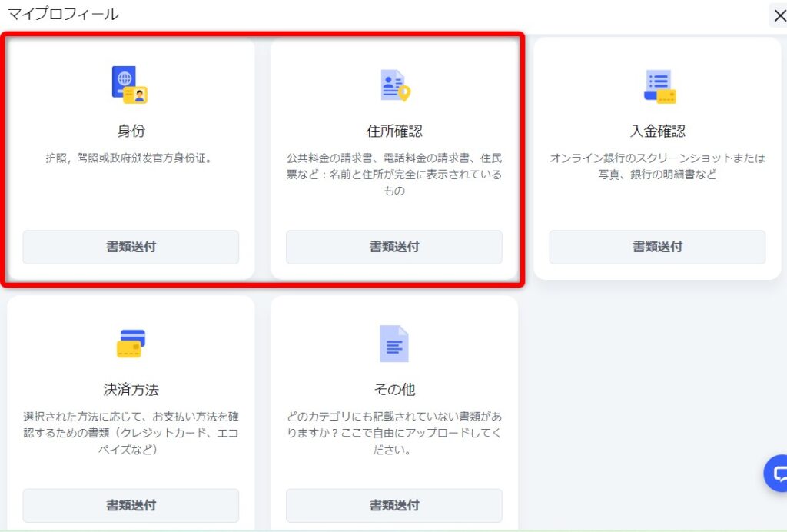This screenshot has width=787, height=532.
Task: Click the address document icon with location pin
Action: [395, 85]
